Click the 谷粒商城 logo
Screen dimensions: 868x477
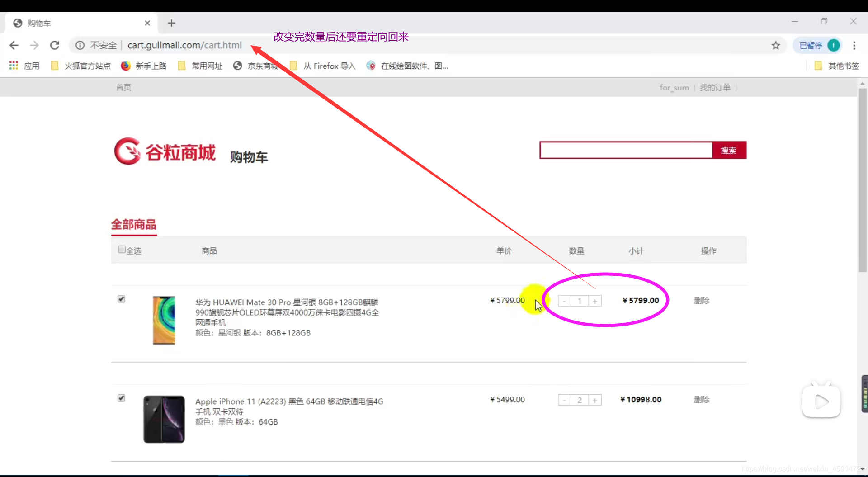click(x=165, y=151)
